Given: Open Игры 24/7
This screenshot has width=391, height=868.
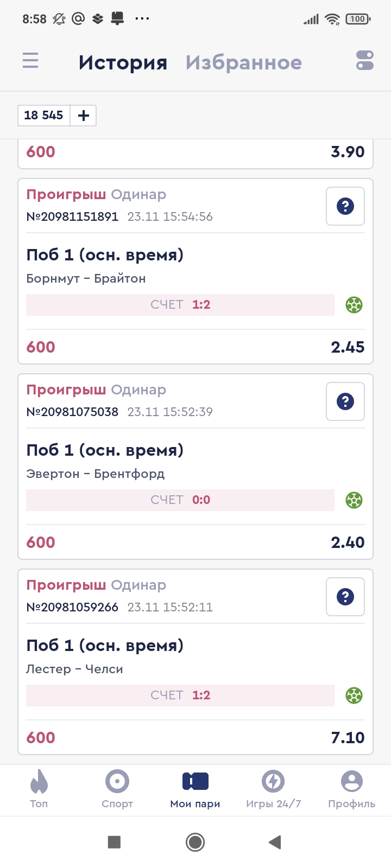Looking at the screenshot, I should [273, 789].
